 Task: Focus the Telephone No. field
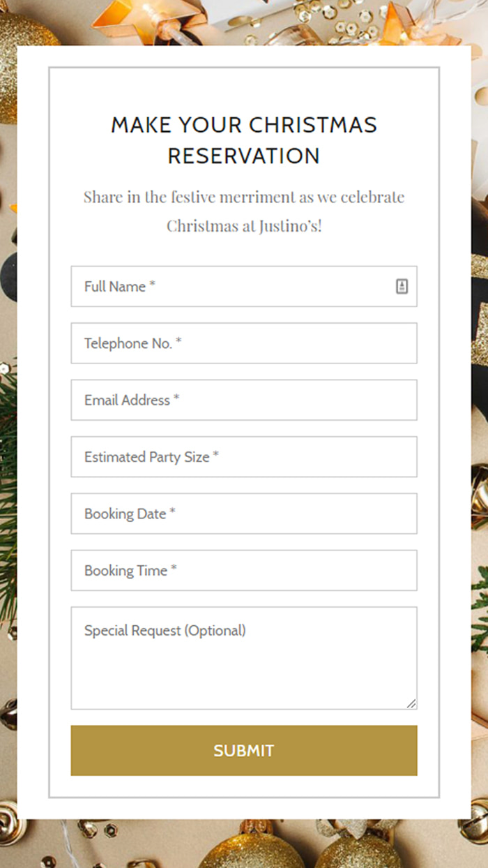point(244,343)
